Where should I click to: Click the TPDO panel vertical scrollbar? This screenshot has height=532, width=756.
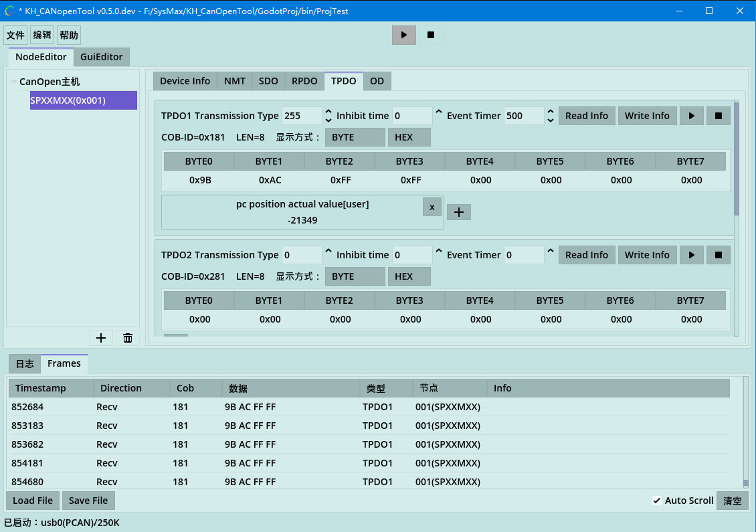736,159
